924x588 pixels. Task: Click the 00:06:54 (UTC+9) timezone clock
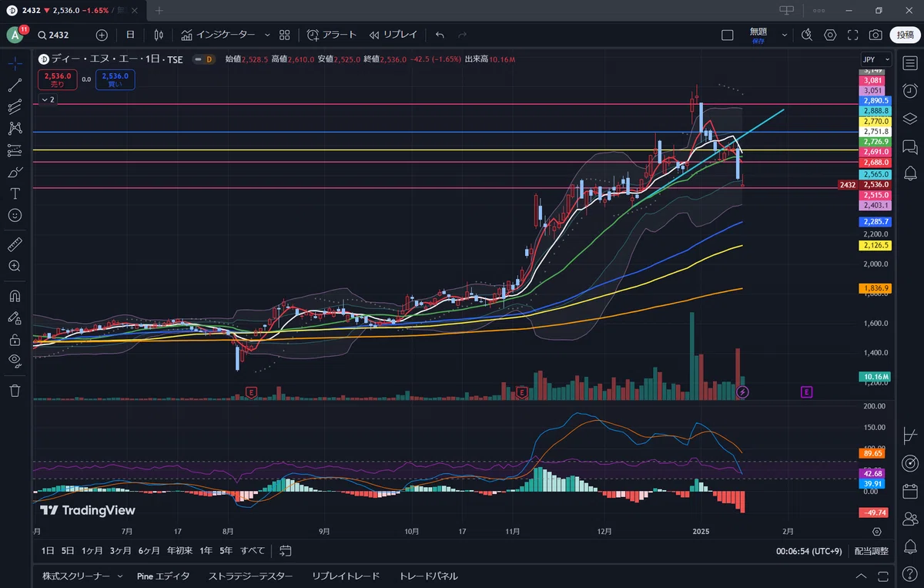click(x=808, y=551)
